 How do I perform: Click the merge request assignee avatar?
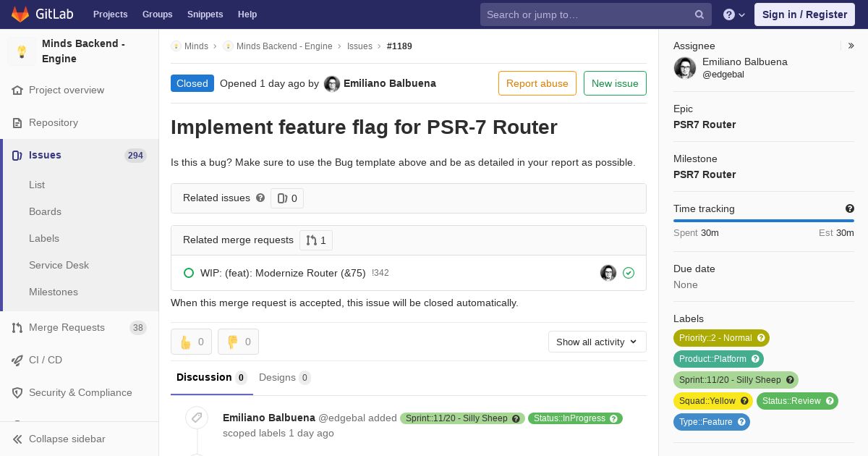tap(608, 273)
